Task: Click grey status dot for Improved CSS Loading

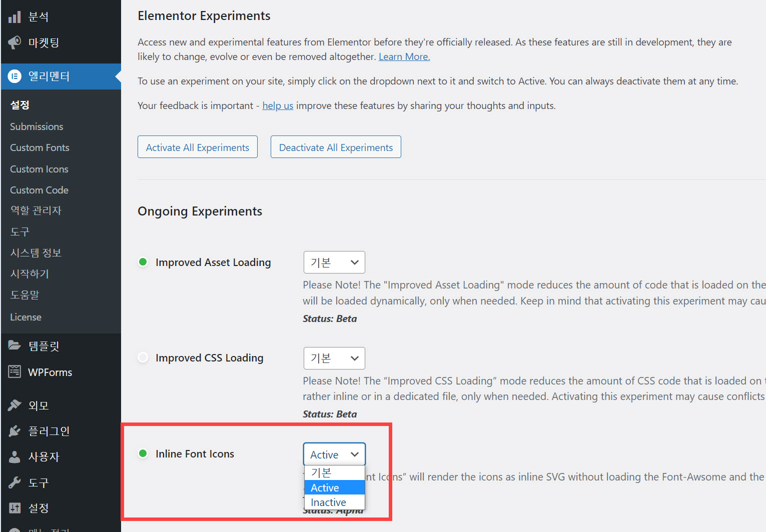Action: (x=143, y=357)
